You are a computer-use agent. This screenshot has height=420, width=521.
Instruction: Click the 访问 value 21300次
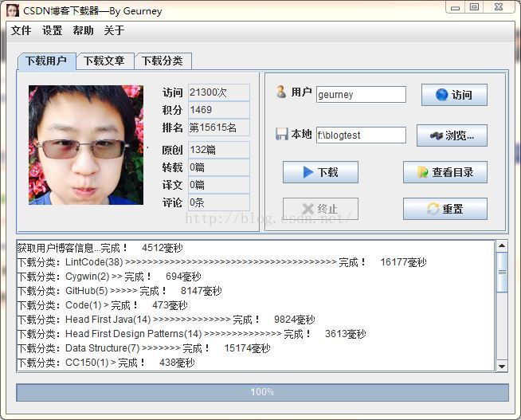tap(218, 92)
